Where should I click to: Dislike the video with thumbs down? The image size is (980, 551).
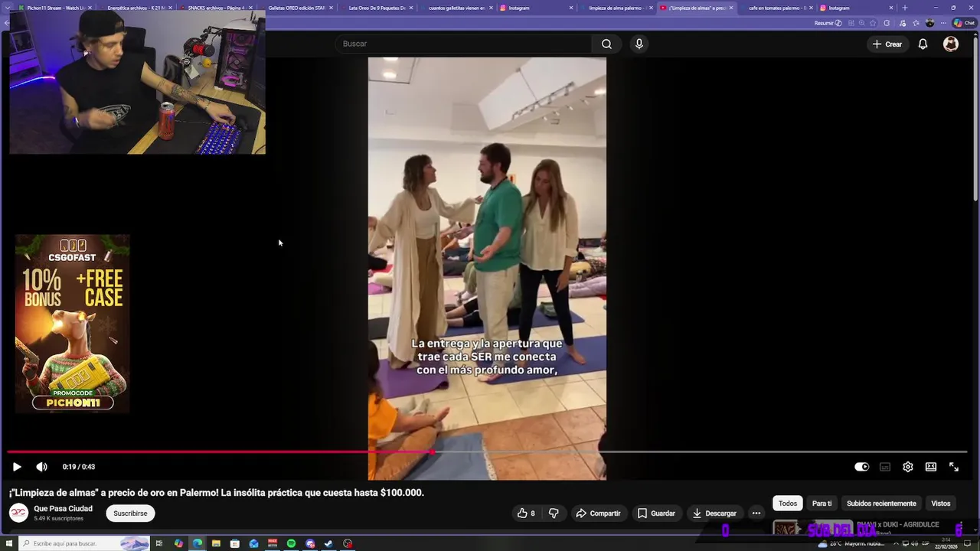point(554,514)
